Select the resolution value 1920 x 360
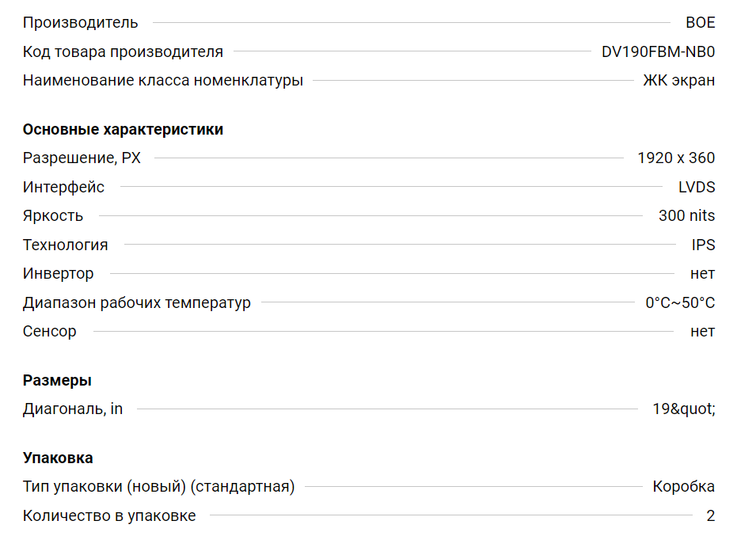The image size is (756, 536). click(675, 158)
